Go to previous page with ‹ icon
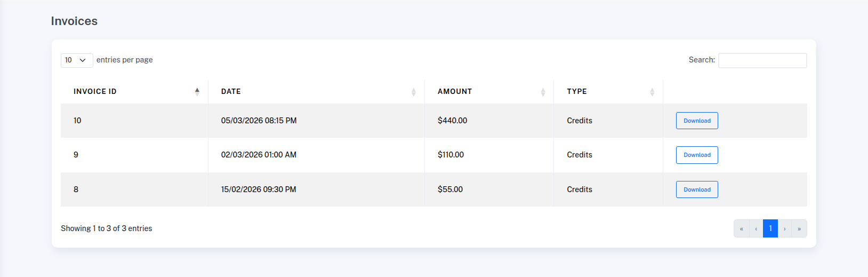868x277 pixels. [x=756, y=228]
